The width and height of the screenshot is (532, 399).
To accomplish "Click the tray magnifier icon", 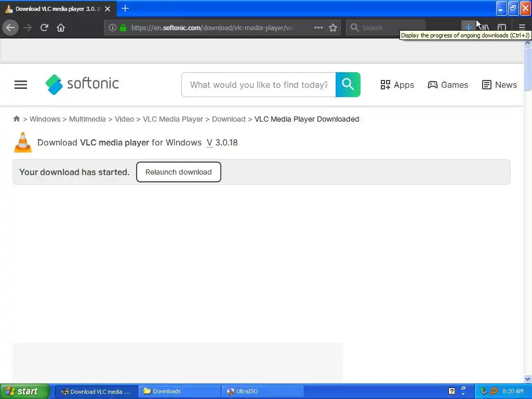I will coord(494,391).
